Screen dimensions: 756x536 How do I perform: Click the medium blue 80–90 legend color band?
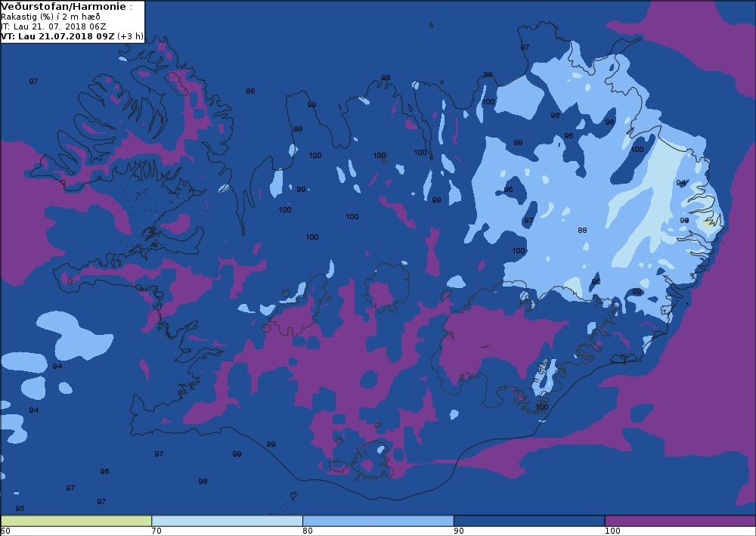(x=378, y=521)
